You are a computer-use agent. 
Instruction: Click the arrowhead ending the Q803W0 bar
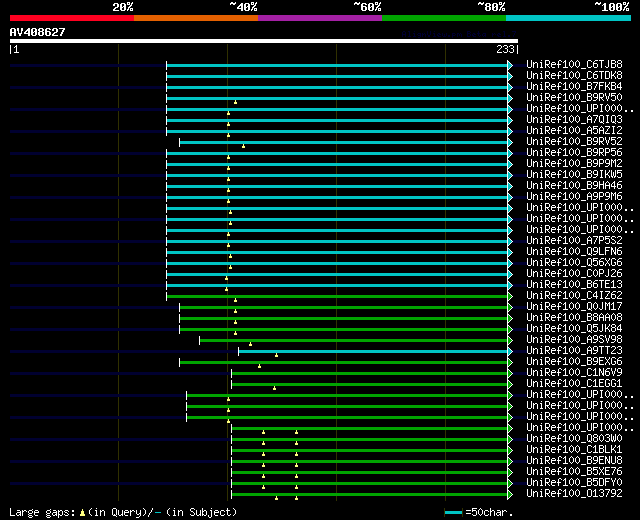(510, 440)
